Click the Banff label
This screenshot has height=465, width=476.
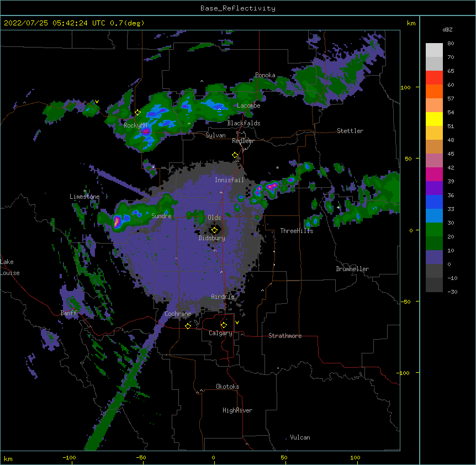pyautogui.click(x=68, y=313)
